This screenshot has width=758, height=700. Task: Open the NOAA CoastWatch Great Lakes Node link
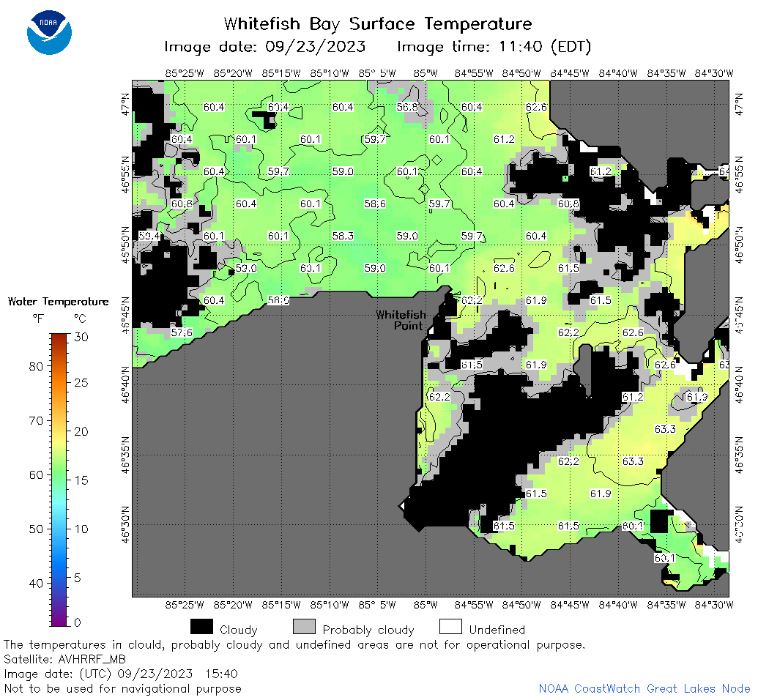pos(644,688)
